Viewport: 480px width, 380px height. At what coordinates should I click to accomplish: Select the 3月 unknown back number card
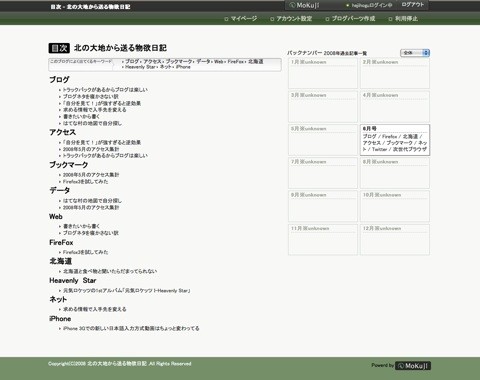click(323, 107)
